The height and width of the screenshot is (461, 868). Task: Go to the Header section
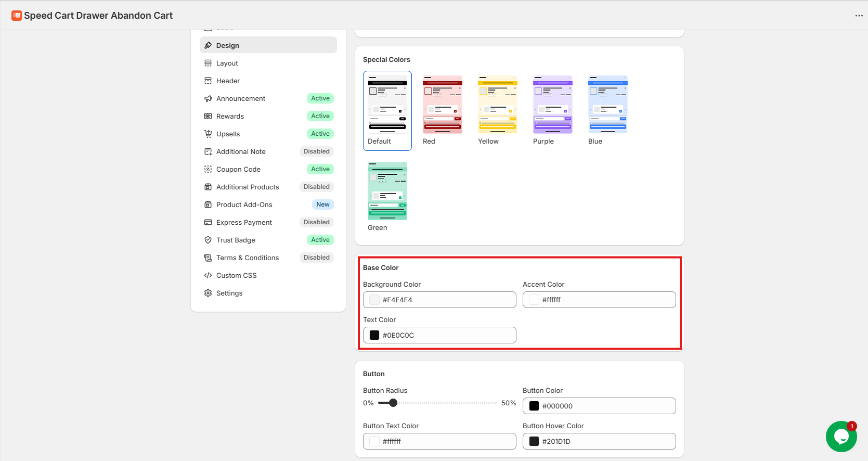pyautogui.click(x=228, y=81)
